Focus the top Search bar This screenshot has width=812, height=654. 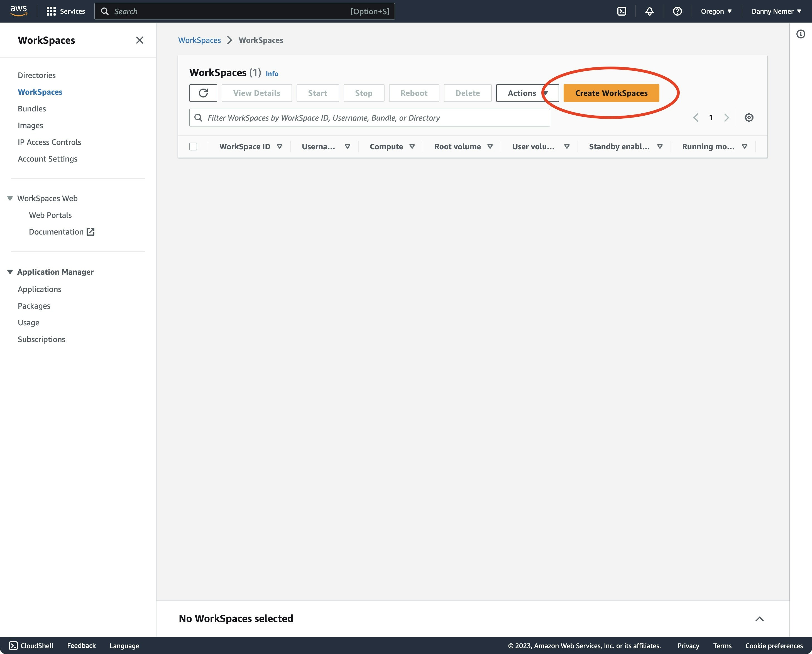244,11
